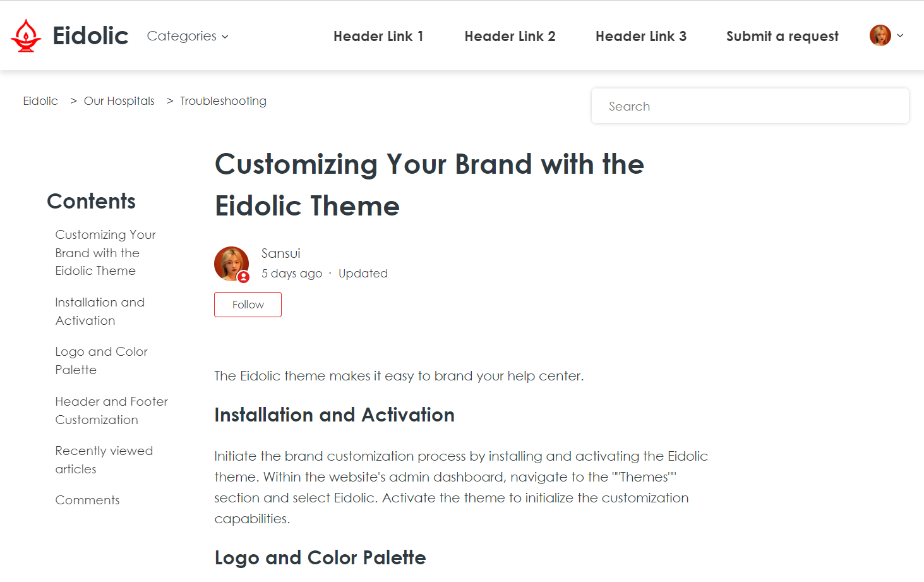Go to Recently viewed articles in Contents
Image resolution: width=924 pixels, height=582 pixels.
pos(104,460)
